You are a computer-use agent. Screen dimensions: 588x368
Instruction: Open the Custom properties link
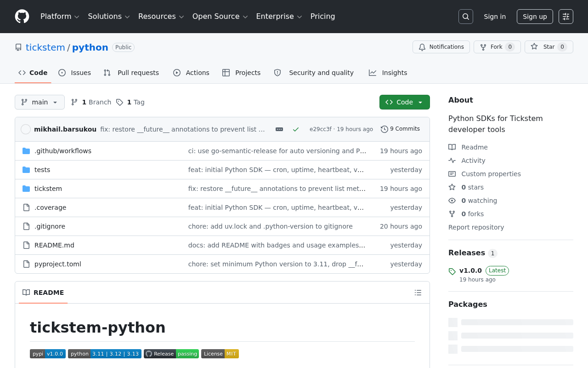pyautogui.click(x=491, y=174)
